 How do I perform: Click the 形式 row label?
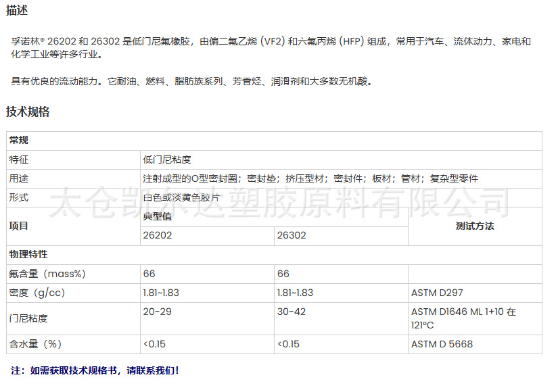click(17, 198)
